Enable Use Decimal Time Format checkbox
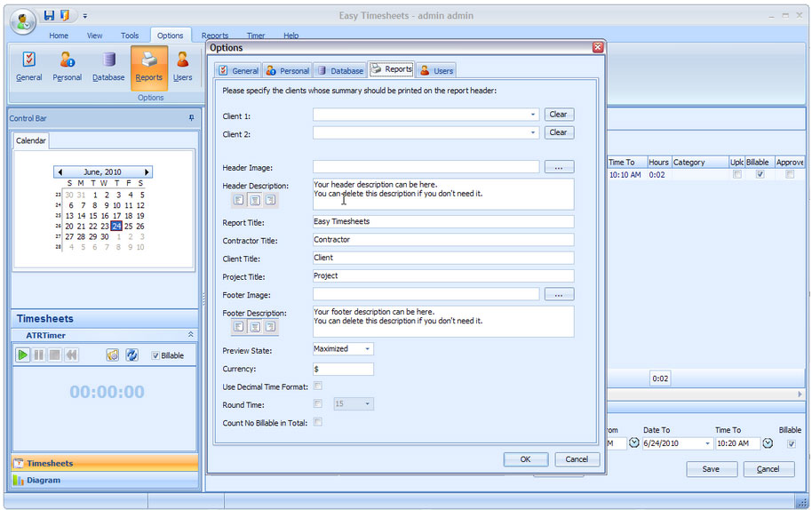Image resolution: width=812 pixels, height=510 pixels. [x=318, y=386]
